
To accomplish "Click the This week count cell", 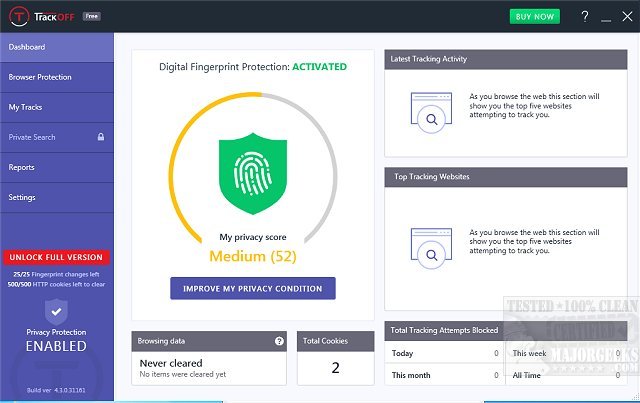I will (567, 353).
